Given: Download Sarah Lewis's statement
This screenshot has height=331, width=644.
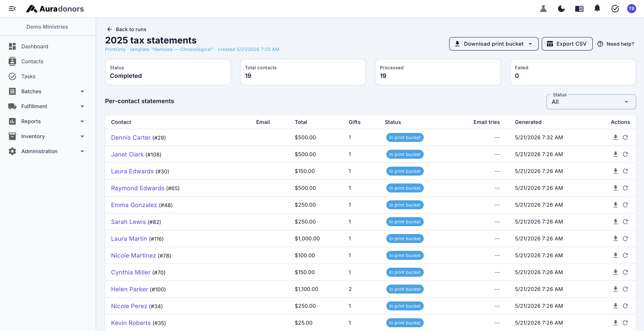Looking at the screenshot, I should coord(616,222).
